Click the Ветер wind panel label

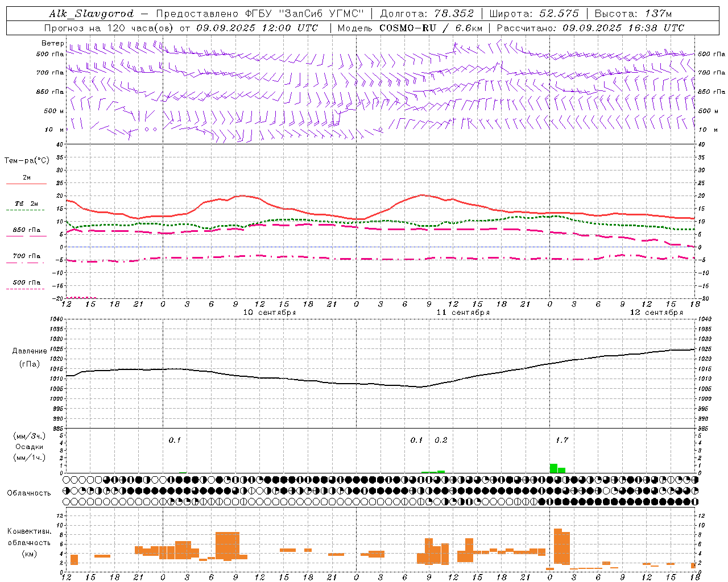52,43
